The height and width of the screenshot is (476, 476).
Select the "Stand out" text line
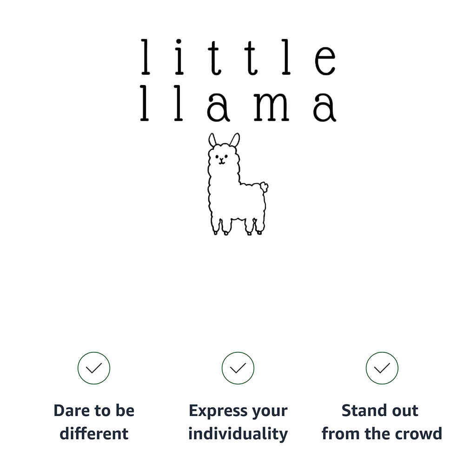[x=380, y=411]
